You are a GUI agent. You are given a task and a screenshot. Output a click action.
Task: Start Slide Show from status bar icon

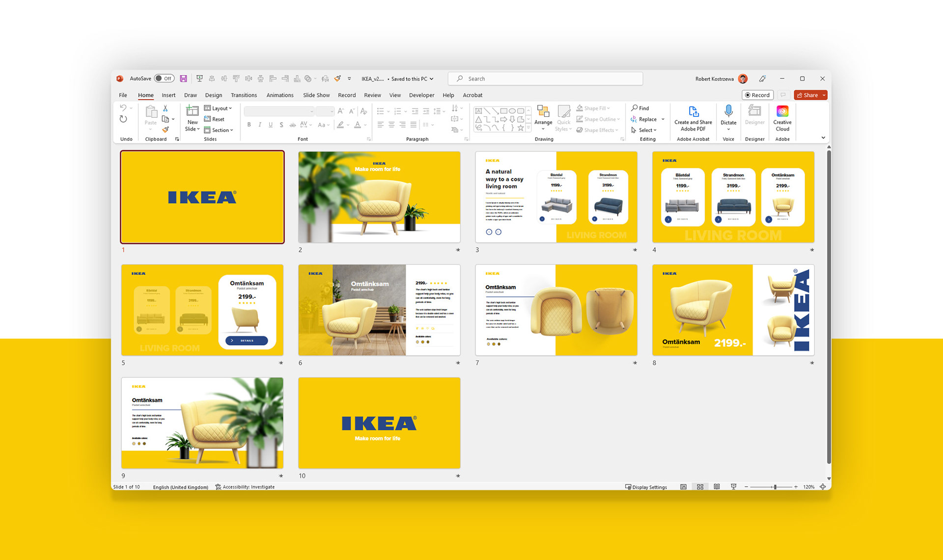coord(733,487)
